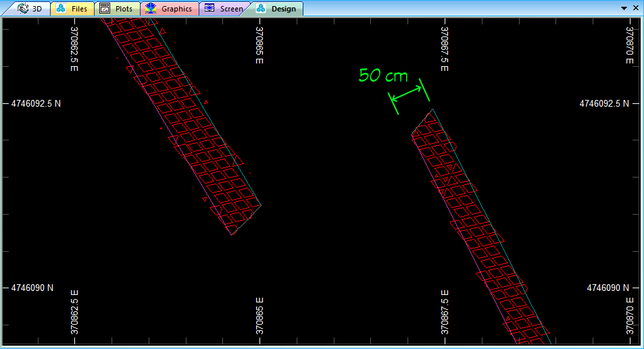Click the green "50 cm" annotation text
This screenshot has width=644, height=349.
pyautogui.click(x=382, y=75)
